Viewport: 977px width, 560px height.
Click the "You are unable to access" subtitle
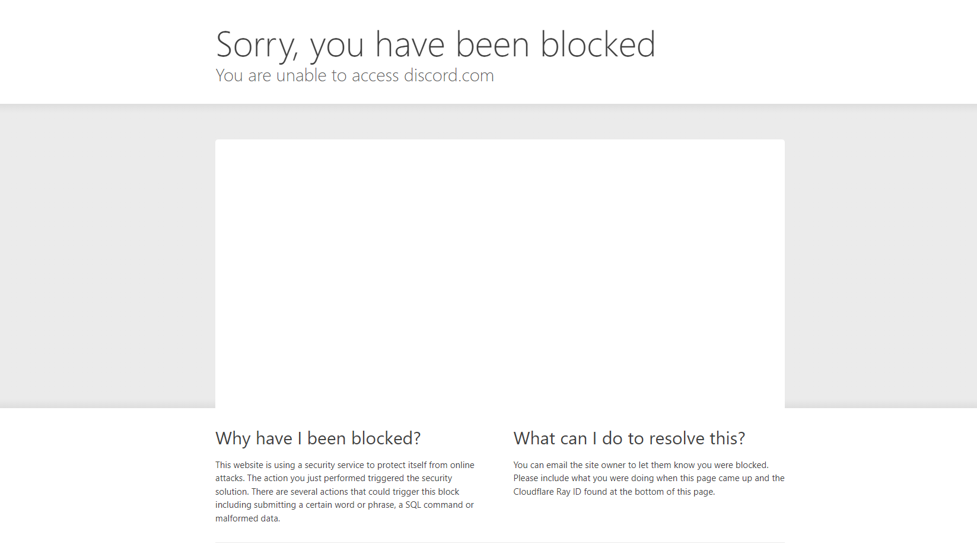[x=307, y=75]
